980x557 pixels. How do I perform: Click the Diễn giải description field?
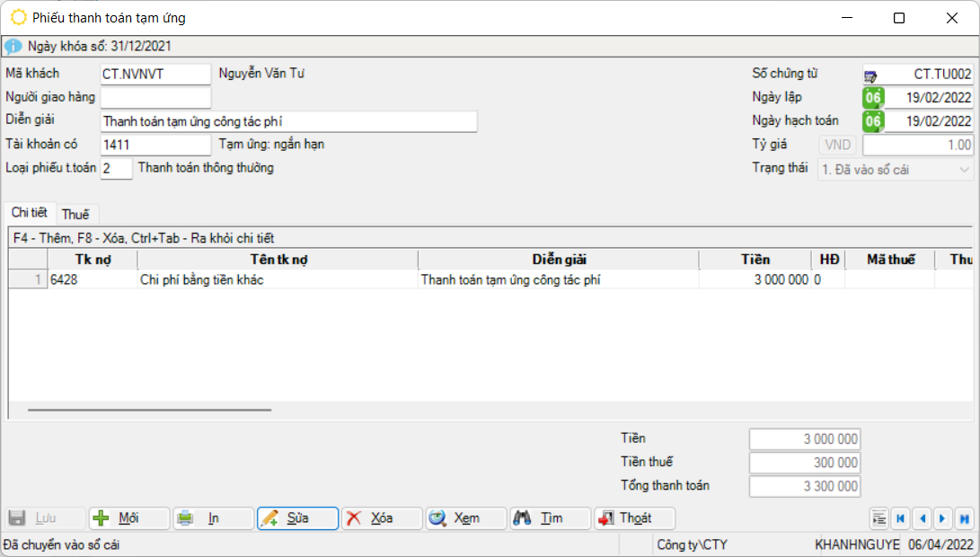coord(287,121)
